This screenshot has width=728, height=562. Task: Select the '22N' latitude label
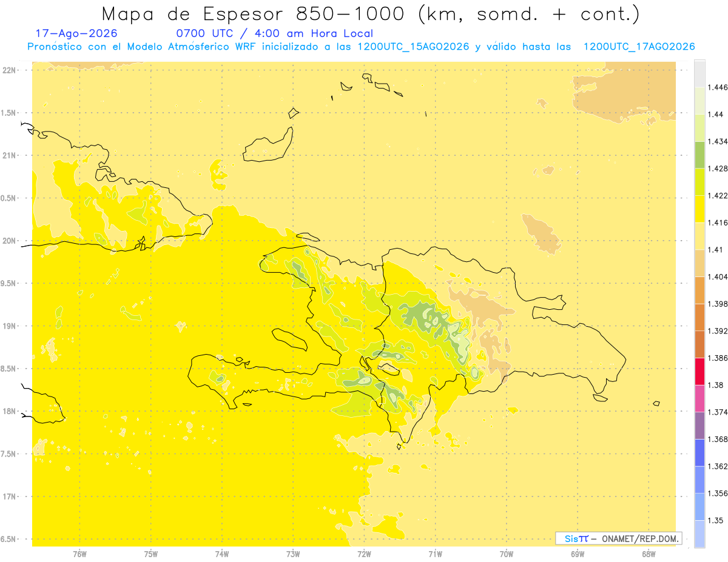10,70
